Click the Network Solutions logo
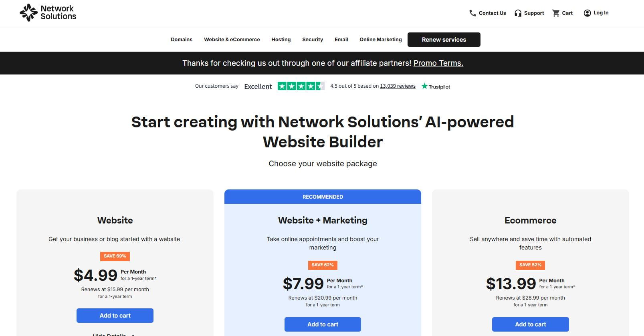The height and width of the screenshot is (336, 644). coord(48,12)
